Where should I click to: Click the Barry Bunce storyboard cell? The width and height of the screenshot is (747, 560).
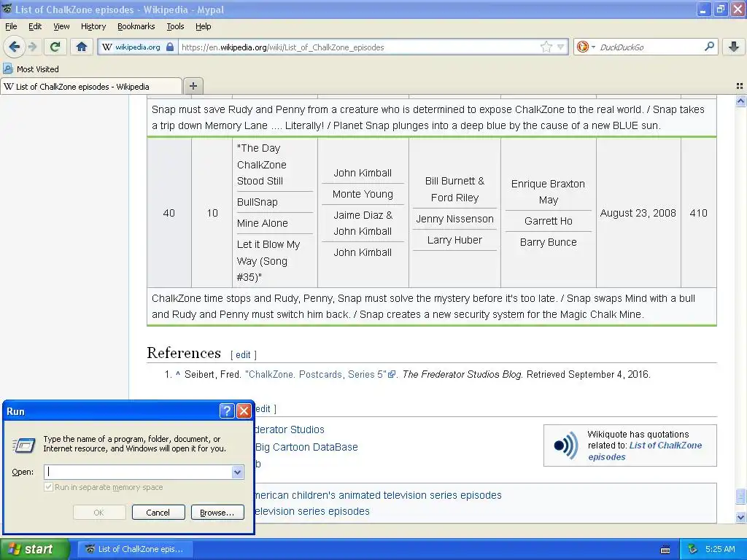tap(549, 242)
